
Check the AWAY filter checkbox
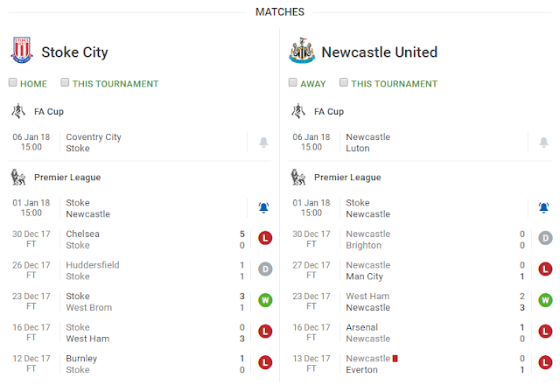pyautogui.click(x=293, y=83)
